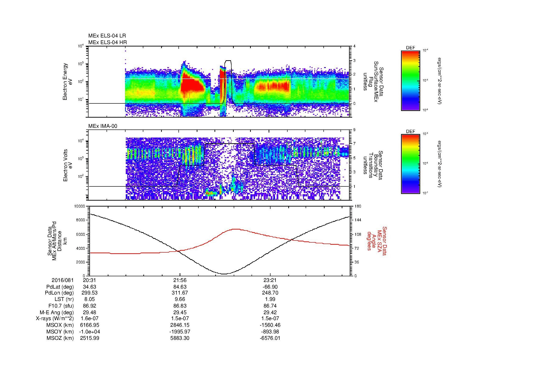The image size is (555, 392).
Task: Click the M-E Ang value 29.45
Action: pyautogui.click(x=180, y=312)
